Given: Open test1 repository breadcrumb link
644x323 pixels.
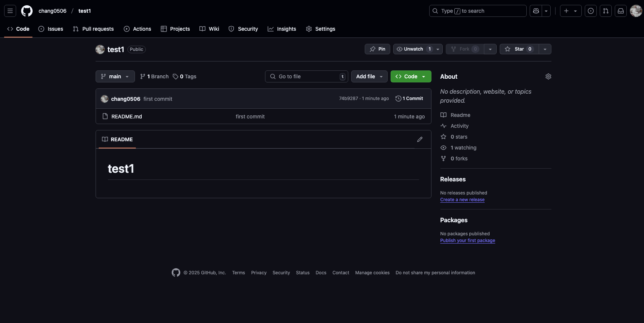Looking at the screenshot, I should click(x=85, y=11).
